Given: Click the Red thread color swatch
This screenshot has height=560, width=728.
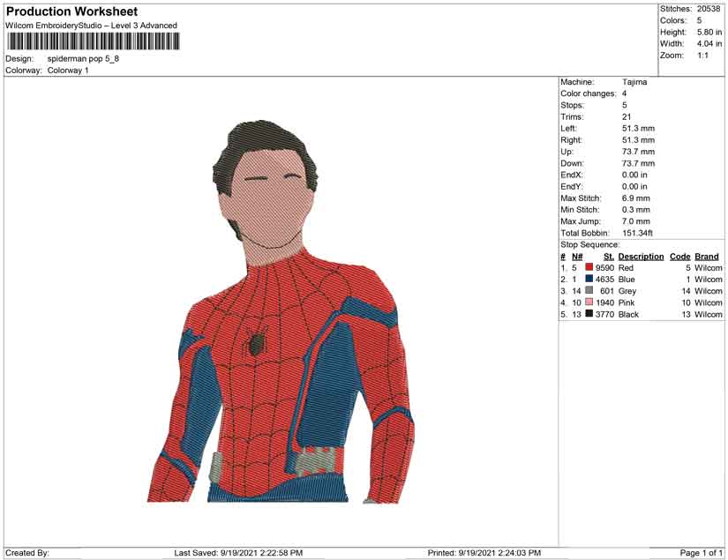Looking at the screenshot, I should 589,267.
